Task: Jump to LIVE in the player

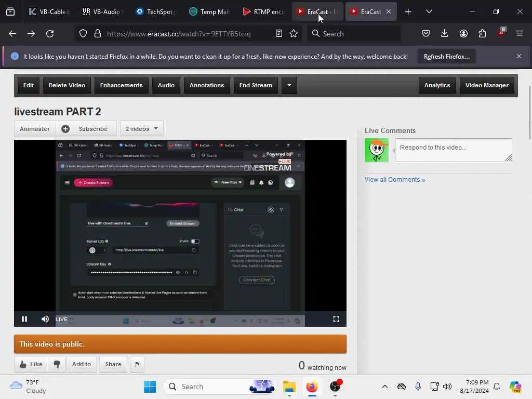Action: [61, 320]
